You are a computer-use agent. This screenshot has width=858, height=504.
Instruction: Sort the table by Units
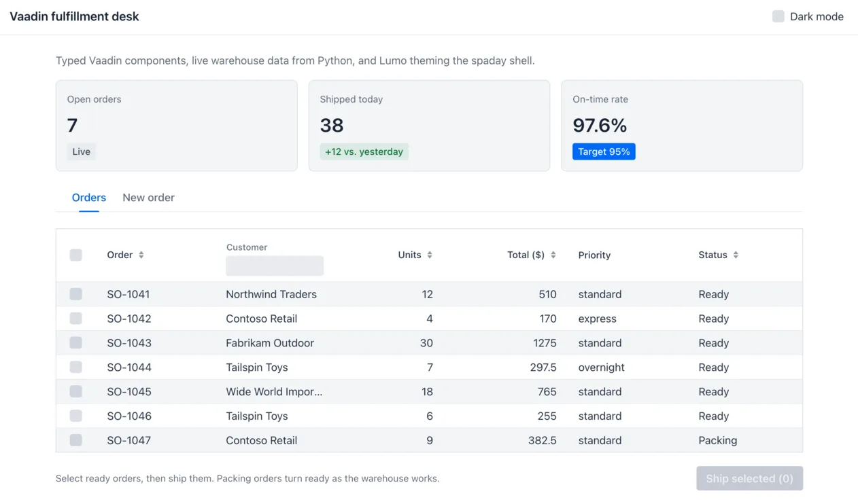pos(415,255)
